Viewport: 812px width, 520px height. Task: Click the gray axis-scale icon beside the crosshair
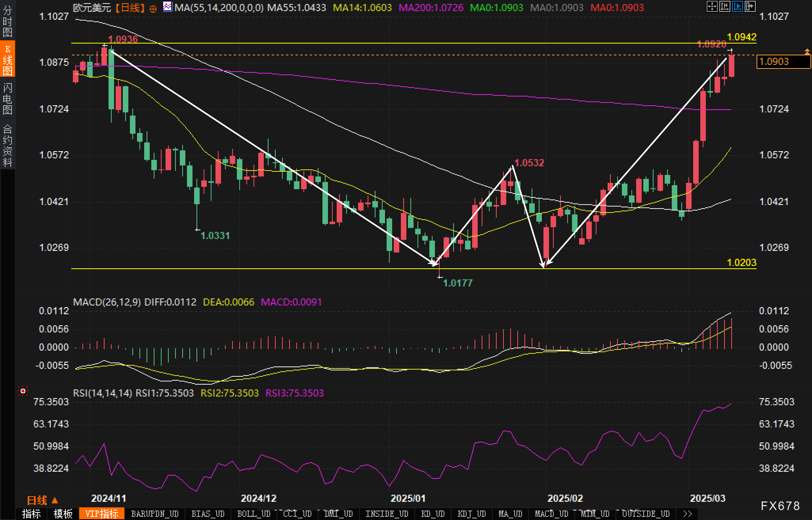pos(724,6)
